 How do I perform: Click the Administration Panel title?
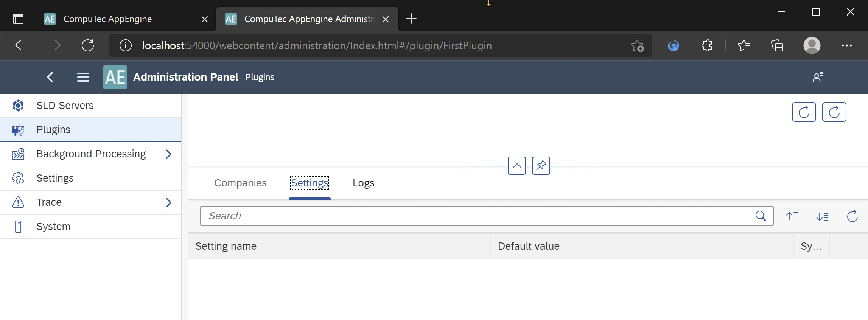pyautogui.click(x=186, y=77)
